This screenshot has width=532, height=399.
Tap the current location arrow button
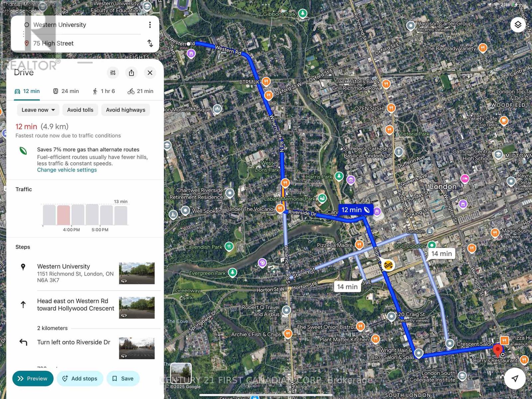tap(515, 378)
